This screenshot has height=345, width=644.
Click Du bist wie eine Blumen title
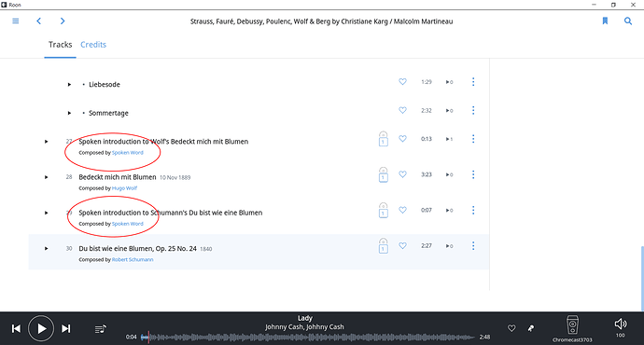click(137, 249)
